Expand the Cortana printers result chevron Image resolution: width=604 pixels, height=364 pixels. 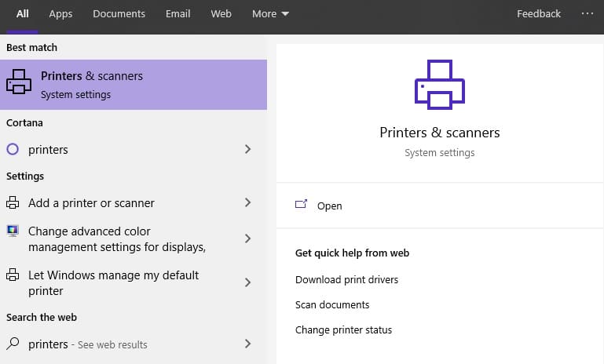[x=247, y=149]
